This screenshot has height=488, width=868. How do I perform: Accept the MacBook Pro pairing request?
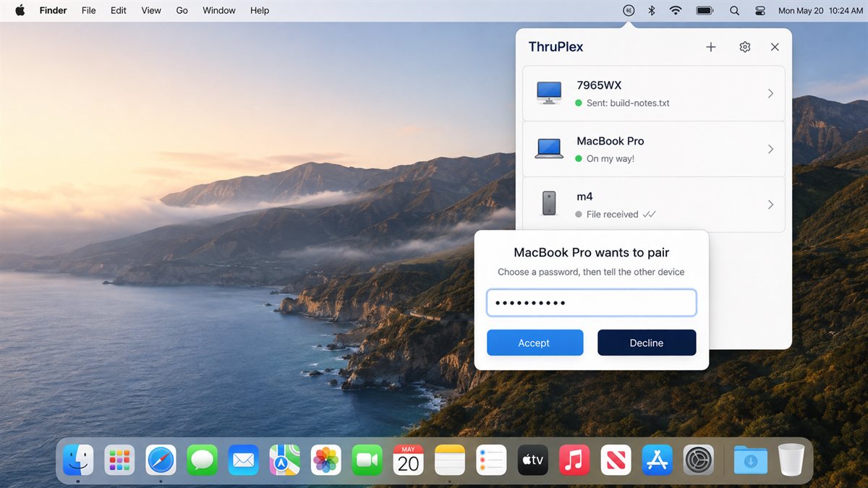535,343
